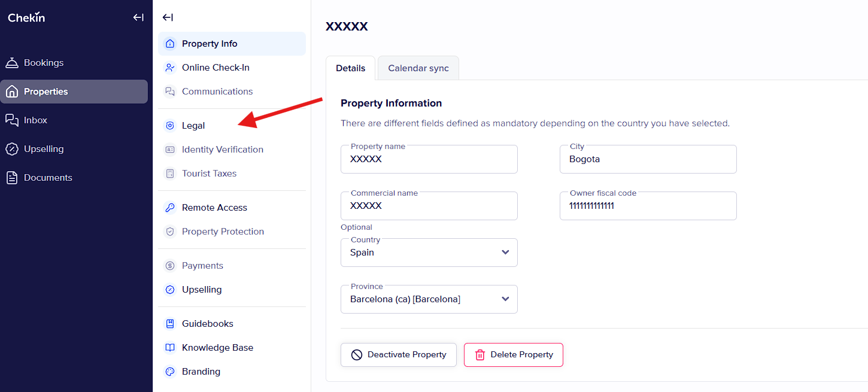Image resolution: width=868 pixels, height=392 pixels.
Task: Click the Payments dollar icon
Action: point(170,266)
